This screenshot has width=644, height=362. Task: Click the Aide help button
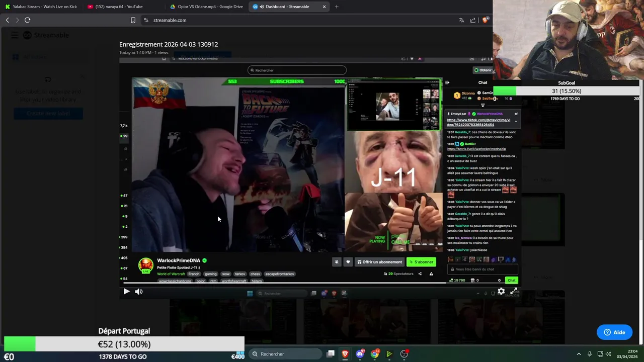(x=614, y=332)
